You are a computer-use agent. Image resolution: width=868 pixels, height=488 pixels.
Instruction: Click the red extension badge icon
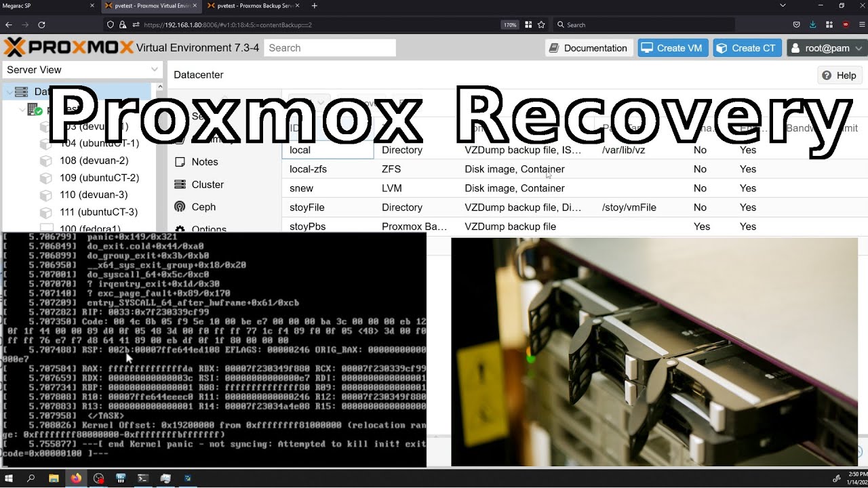coord(846,24)
